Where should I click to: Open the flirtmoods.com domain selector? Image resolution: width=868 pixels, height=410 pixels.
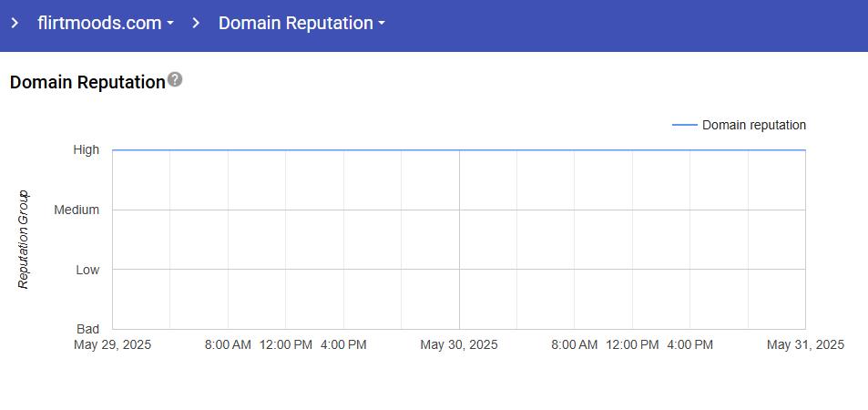100,24
